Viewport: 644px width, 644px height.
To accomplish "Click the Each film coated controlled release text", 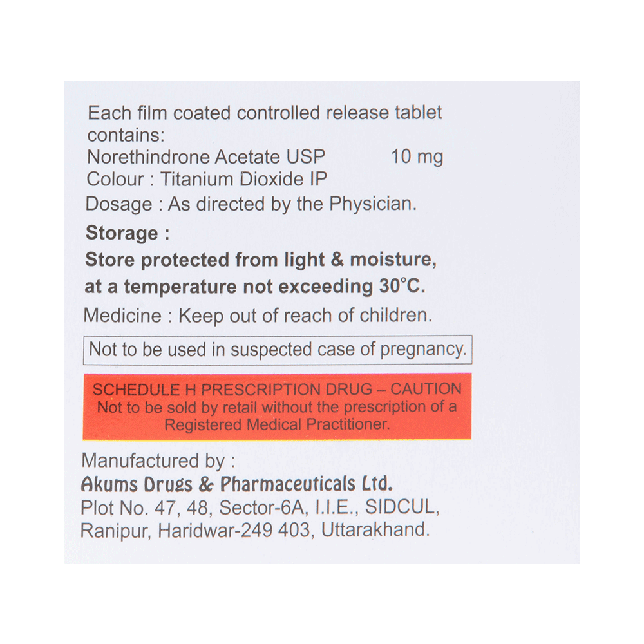I will (x=265, y=113).
